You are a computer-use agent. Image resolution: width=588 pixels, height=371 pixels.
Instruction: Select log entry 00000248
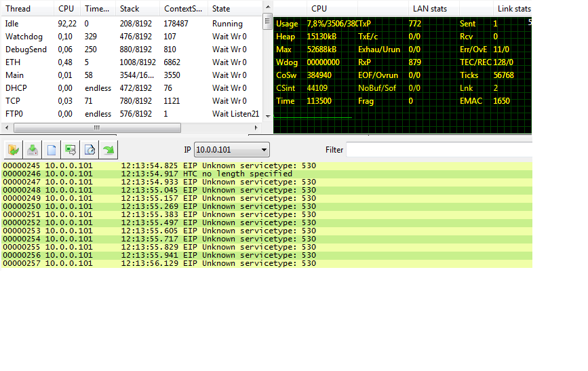click(x=267, y=190)
